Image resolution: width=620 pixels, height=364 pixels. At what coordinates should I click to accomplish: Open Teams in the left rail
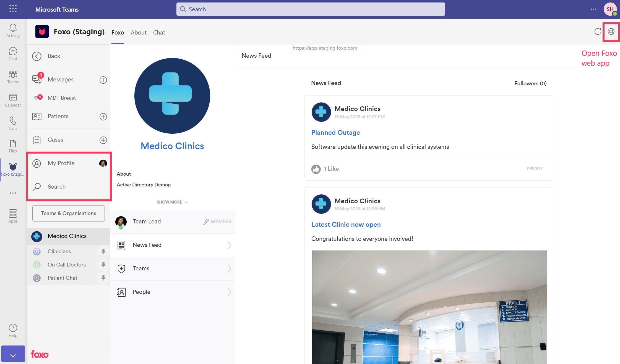(x=13, y=77)
